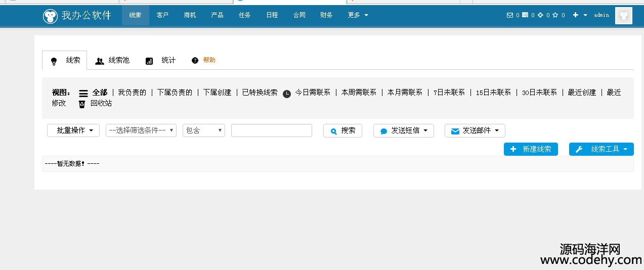644x270 pixels.
Task: Open the 包含 condition dropdown
Action: point(204,130)
